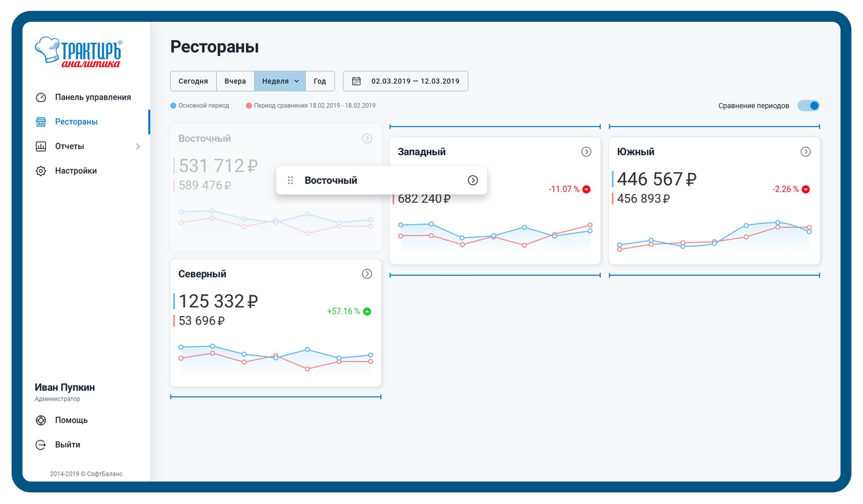Select the Сегодня period tab

193,81
